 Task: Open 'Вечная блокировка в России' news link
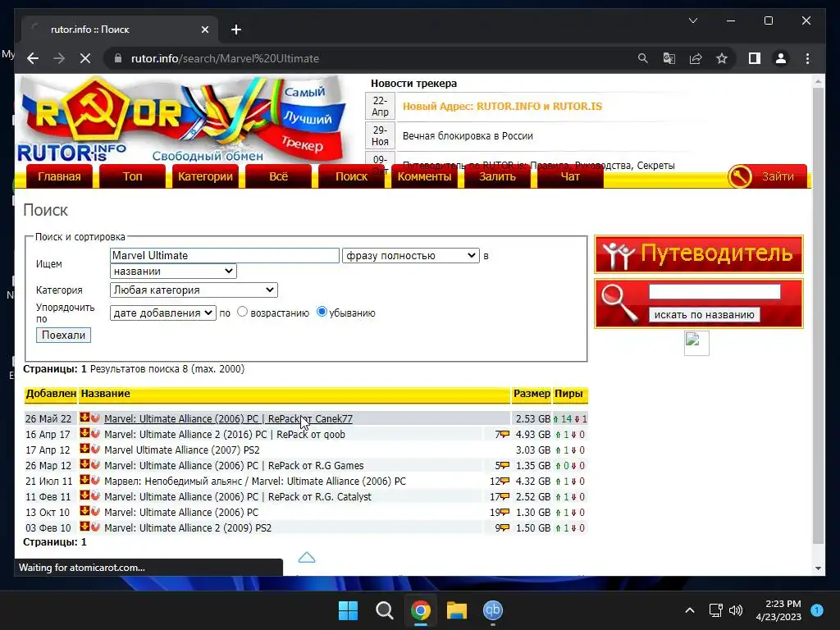tap(468, 136)
